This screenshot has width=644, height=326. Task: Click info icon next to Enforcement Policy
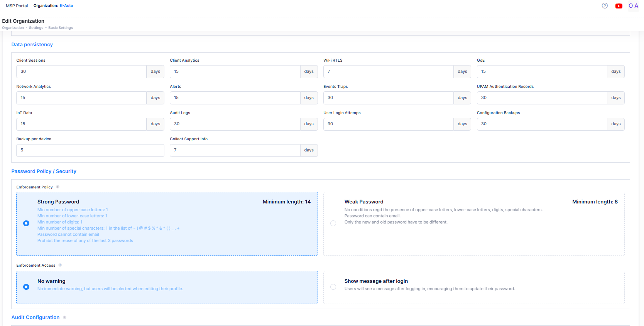(58, 187)
